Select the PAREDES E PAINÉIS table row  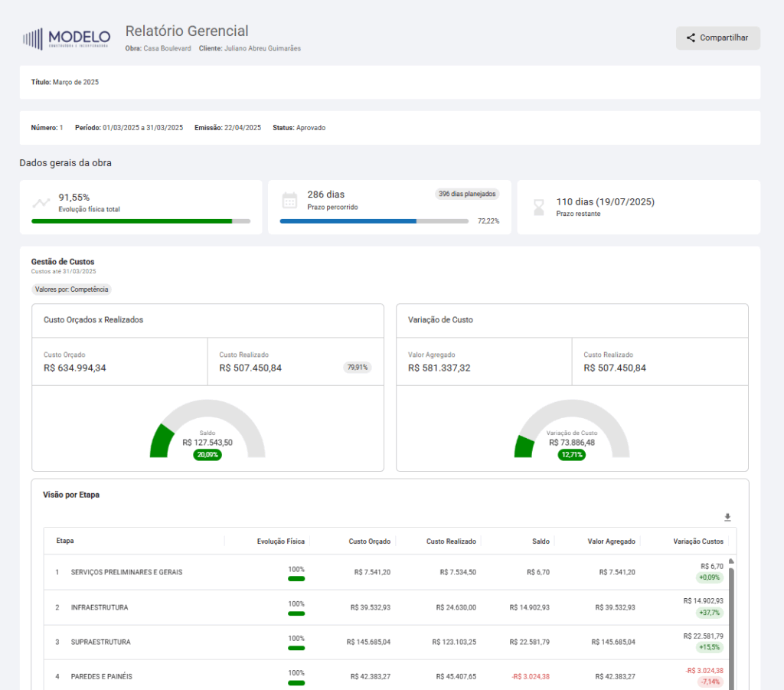point(101,676)
